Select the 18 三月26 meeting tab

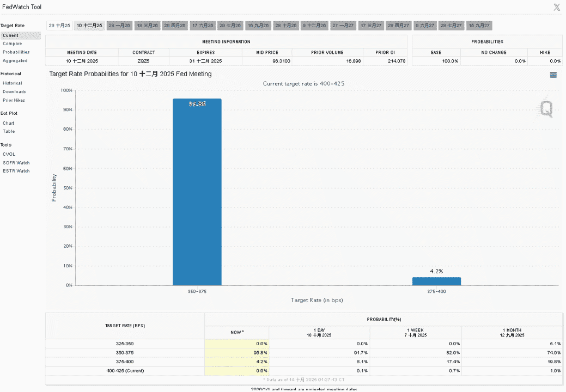tap(147, 26)
